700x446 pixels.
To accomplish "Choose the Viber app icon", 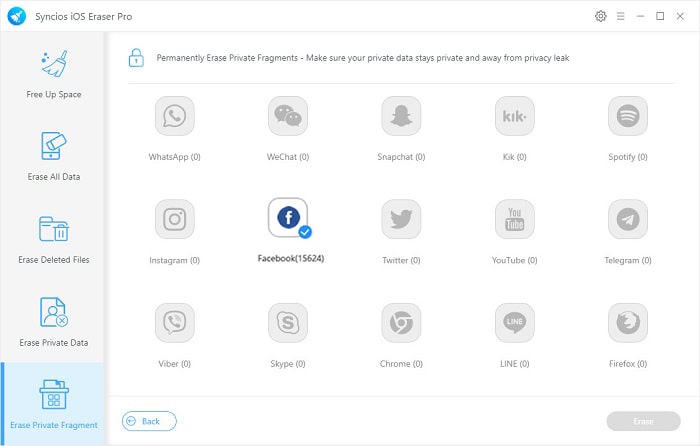I will (175, 323).
